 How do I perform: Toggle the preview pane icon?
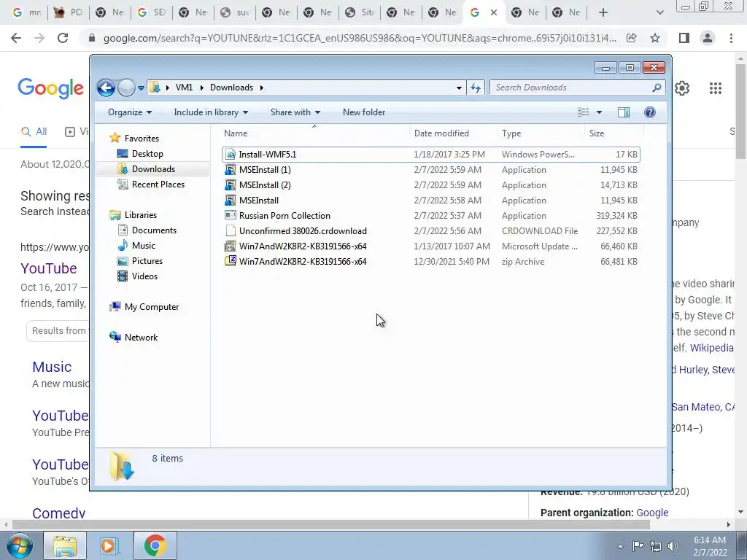(x=623, y=112)
